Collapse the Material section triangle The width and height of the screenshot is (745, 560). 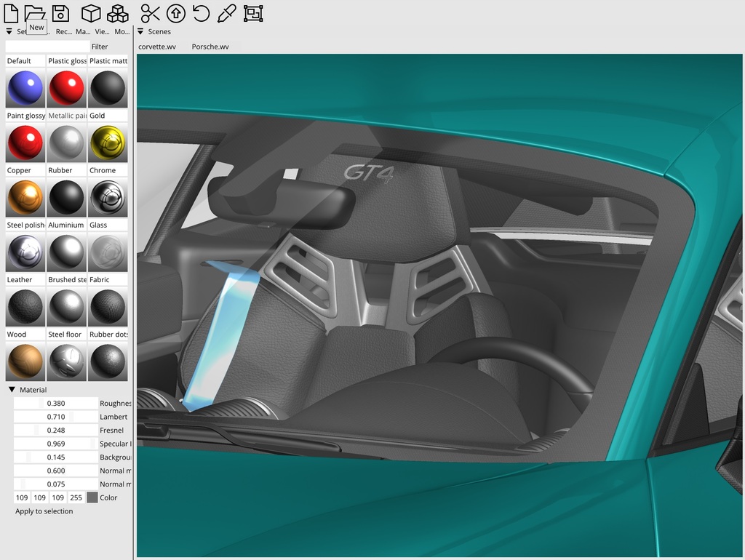12,390
